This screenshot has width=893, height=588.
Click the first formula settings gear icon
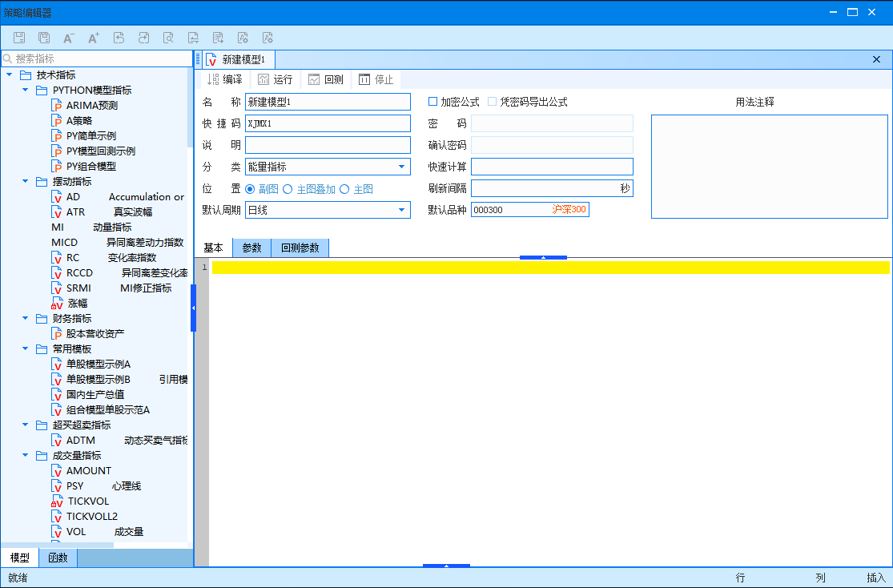243,38
